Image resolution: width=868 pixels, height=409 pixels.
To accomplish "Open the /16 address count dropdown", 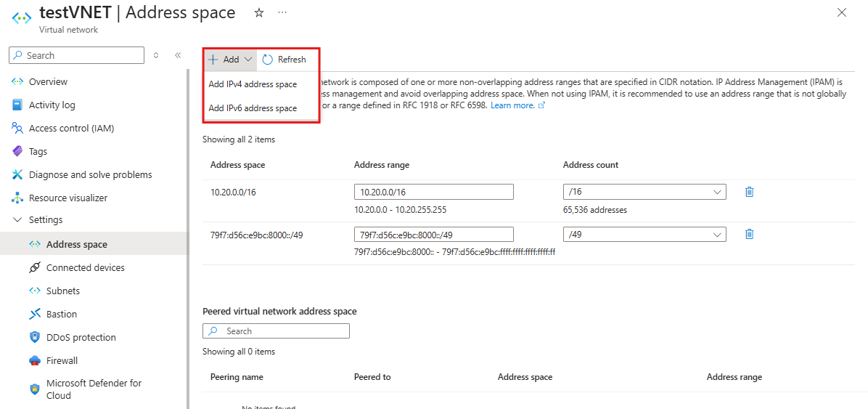I will (644, 192).
